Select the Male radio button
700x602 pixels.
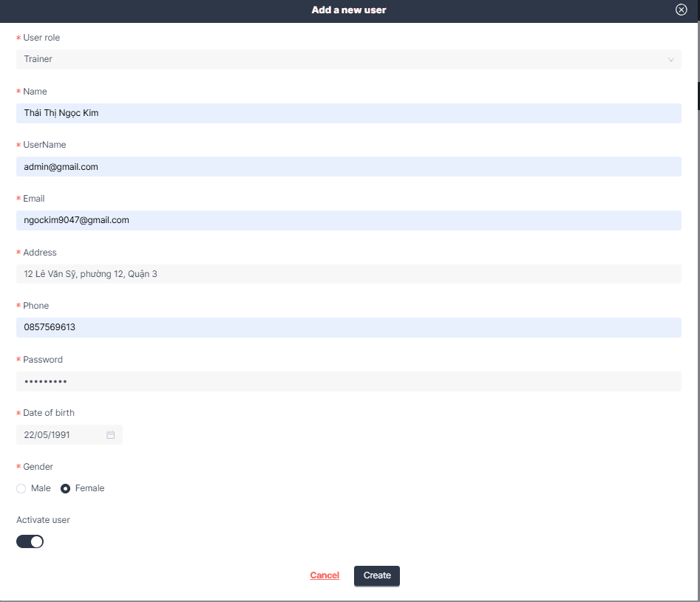point(21,488)
